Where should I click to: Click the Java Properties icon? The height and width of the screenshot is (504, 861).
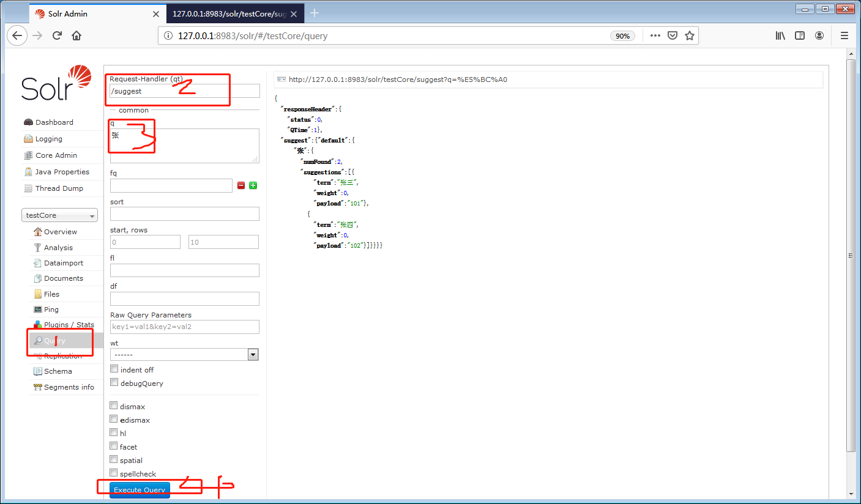(28, 172)
